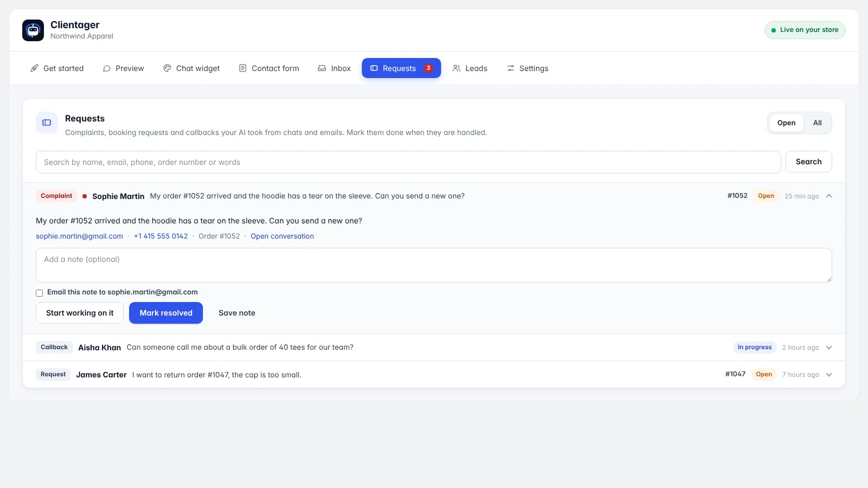Open the Get started tab
Viewport: 868px width, 488px height.
point(57,68)
